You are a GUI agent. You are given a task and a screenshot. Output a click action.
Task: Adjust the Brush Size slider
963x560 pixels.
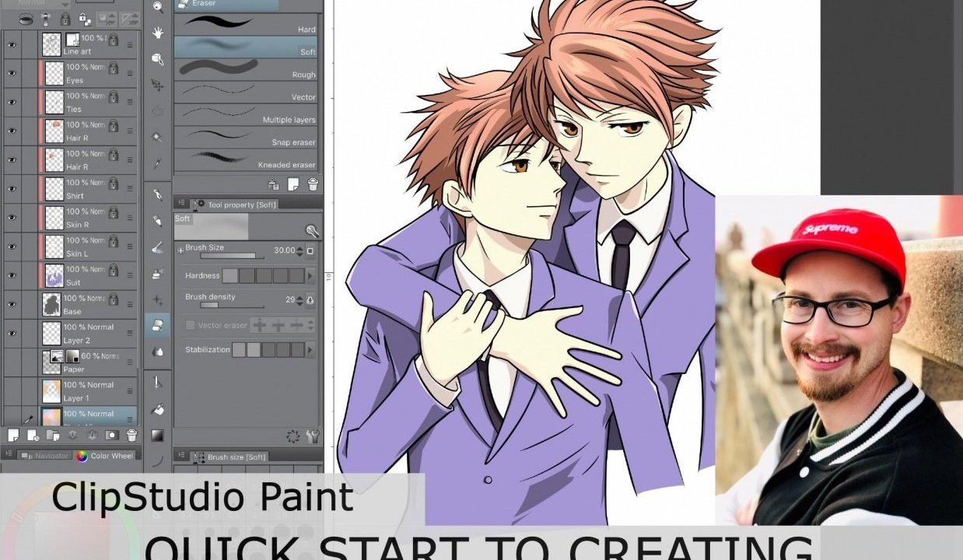coord(231,257)
